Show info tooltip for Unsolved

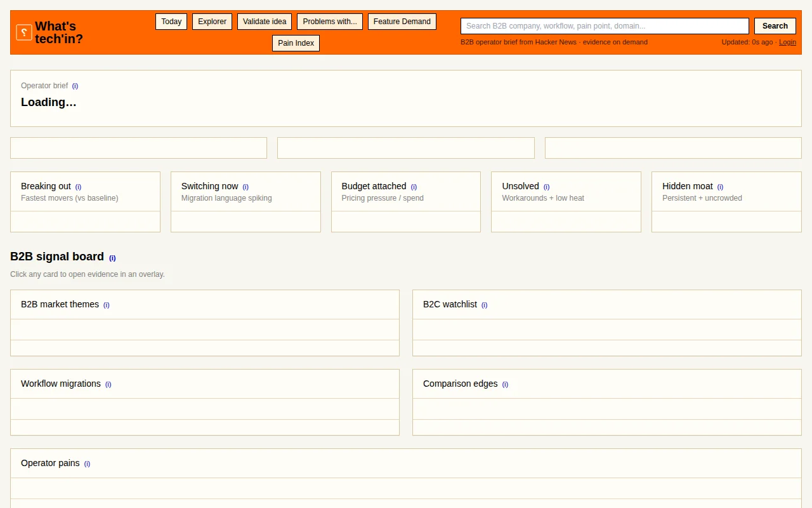[x=546, y=187]
